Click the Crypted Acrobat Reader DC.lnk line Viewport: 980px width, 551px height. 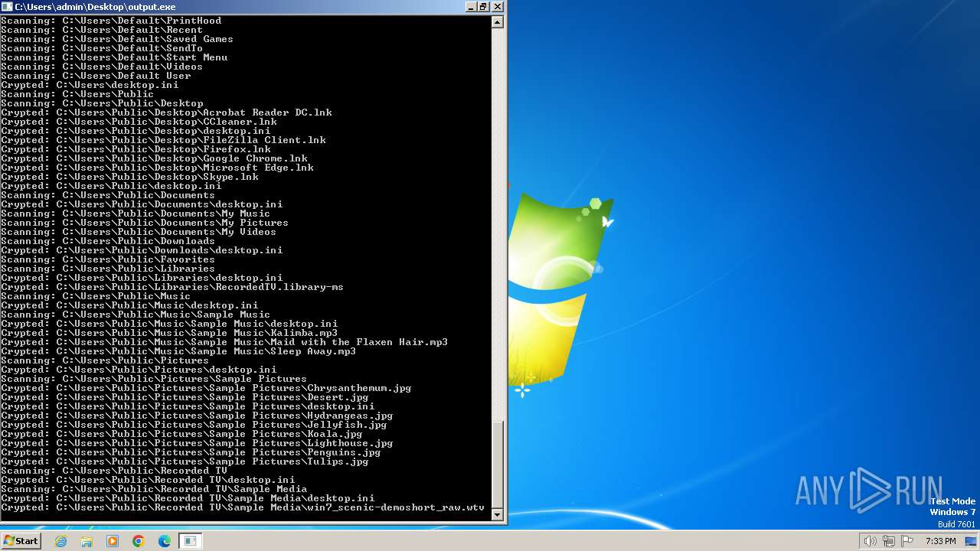(166, 112)
